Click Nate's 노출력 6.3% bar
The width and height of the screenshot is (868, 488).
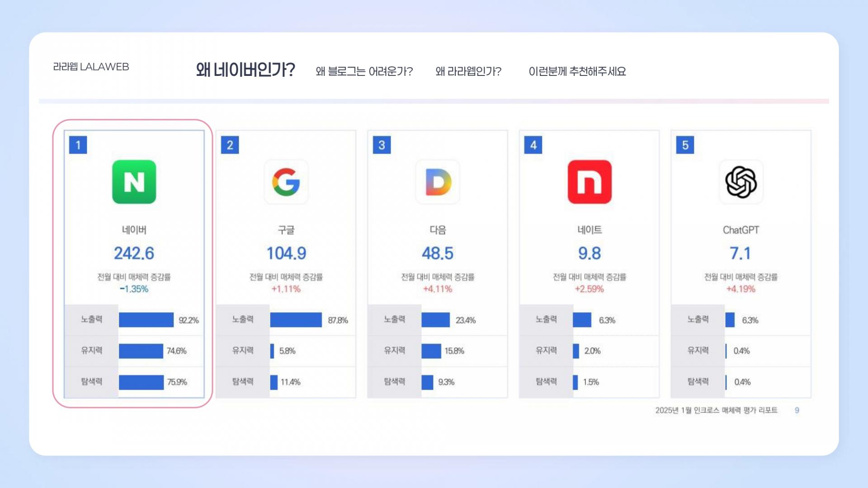click(582, 320)
